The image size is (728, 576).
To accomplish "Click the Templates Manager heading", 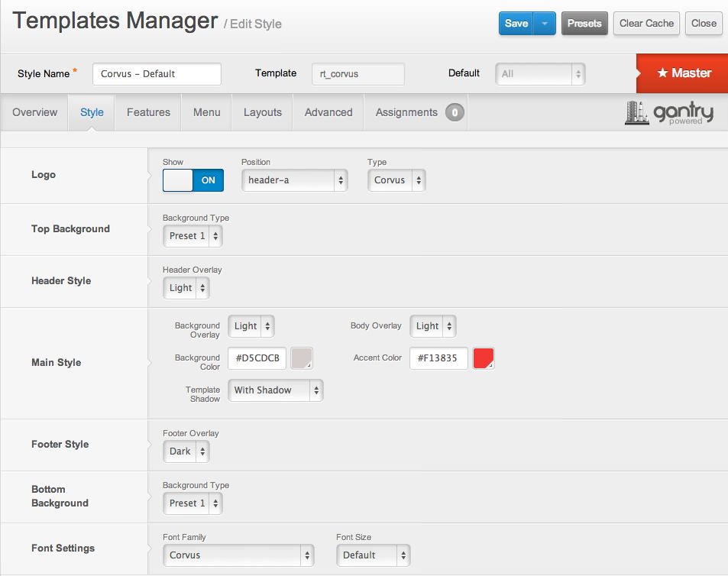I will point(115,21).
